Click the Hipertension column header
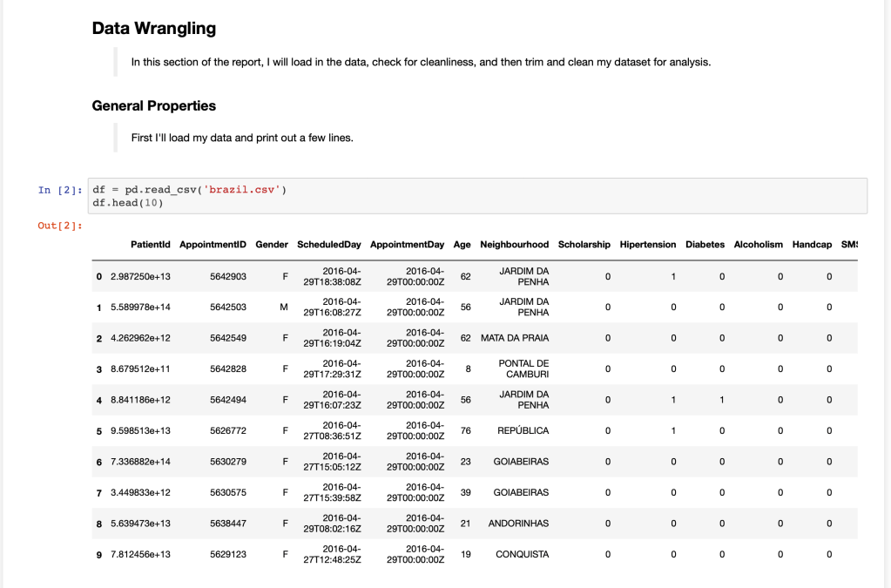The width and height of the screenshot is (891, 588). pyautogui.click(x=647, y=245)
